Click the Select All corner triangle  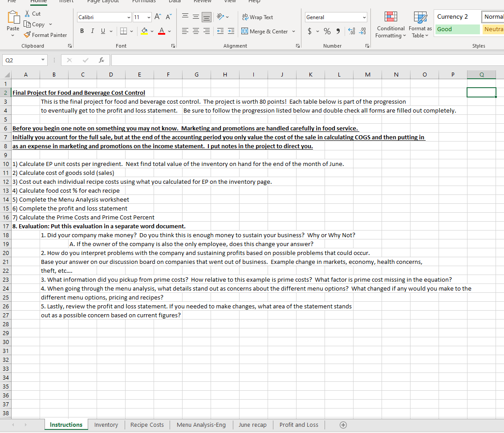[x=6, y=74]
